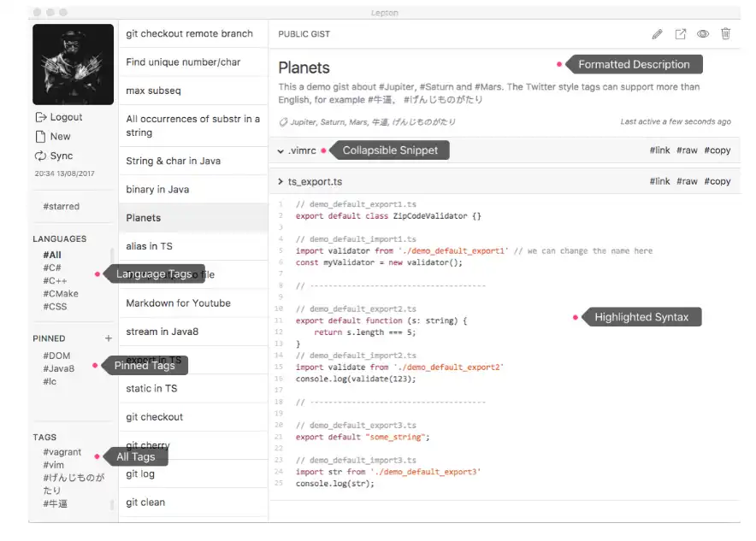
Task: Select the #All language tag
Action: pyautogui.click(x=52, y=255)
